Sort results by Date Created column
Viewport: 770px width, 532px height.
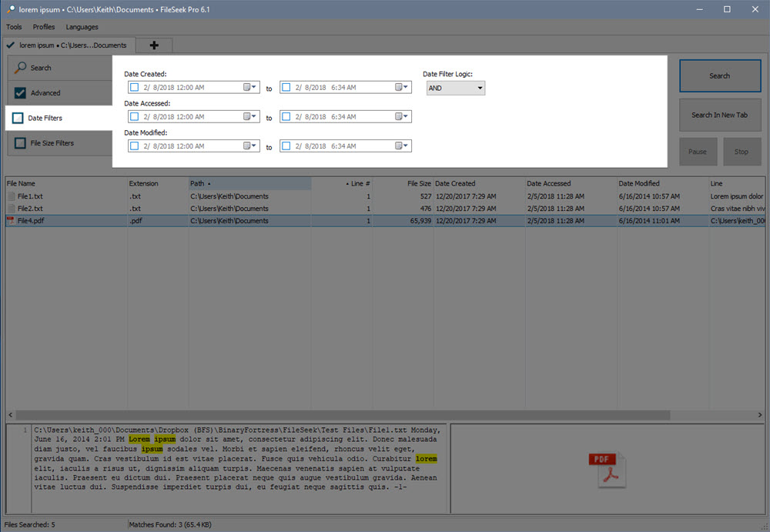point(479,183)
